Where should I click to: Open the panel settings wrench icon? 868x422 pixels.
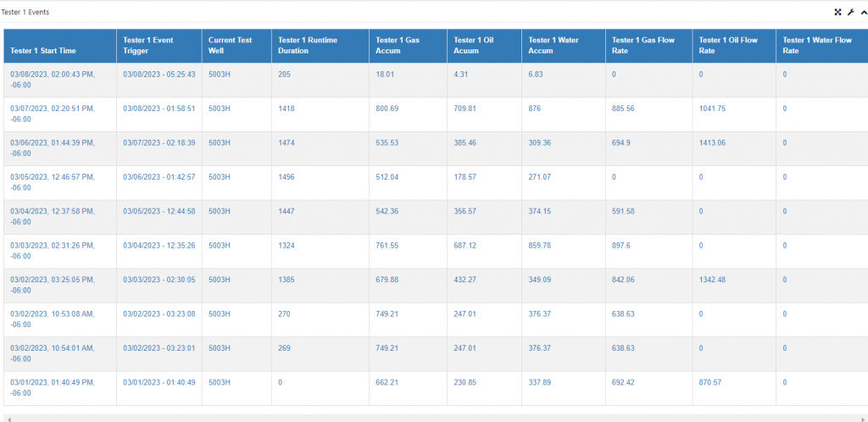tap(851, 12)
